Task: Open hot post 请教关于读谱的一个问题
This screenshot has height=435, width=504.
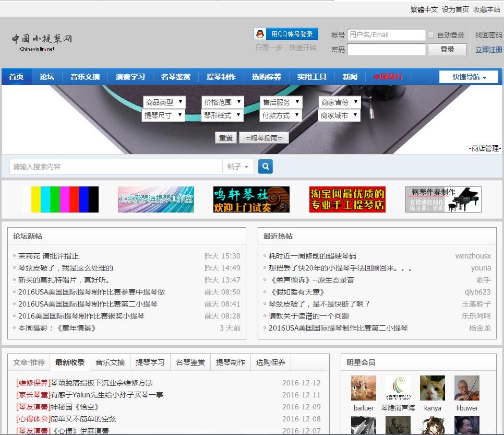Action: [x=309, y=316]
